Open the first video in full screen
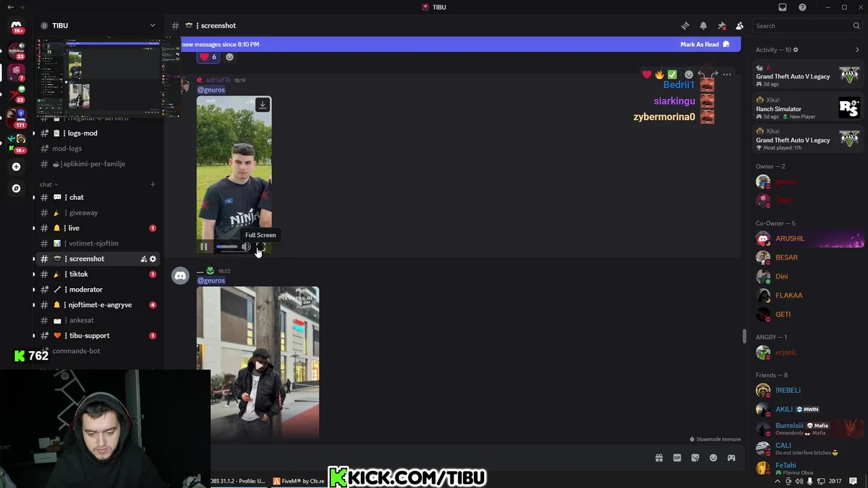Screen dimensions: 868x488 261,247
